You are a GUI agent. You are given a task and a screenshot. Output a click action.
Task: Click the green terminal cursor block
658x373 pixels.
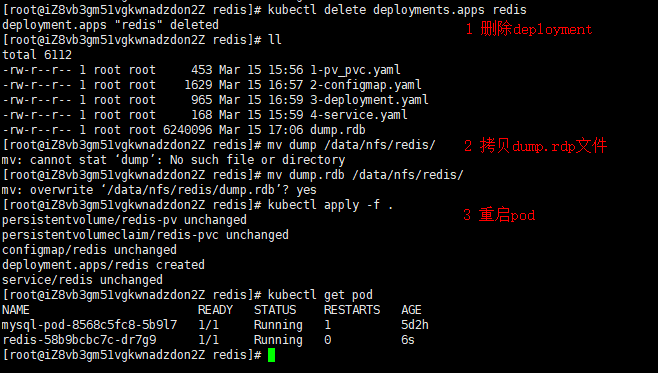[272, 355]
